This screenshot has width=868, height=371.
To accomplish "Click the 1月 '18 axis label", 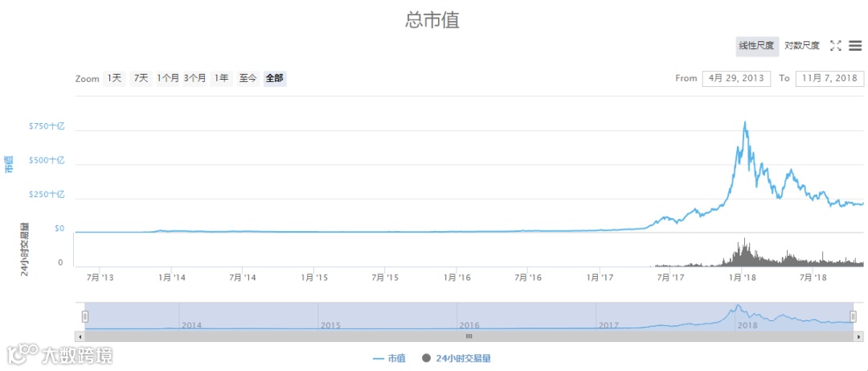I will 743,277.
